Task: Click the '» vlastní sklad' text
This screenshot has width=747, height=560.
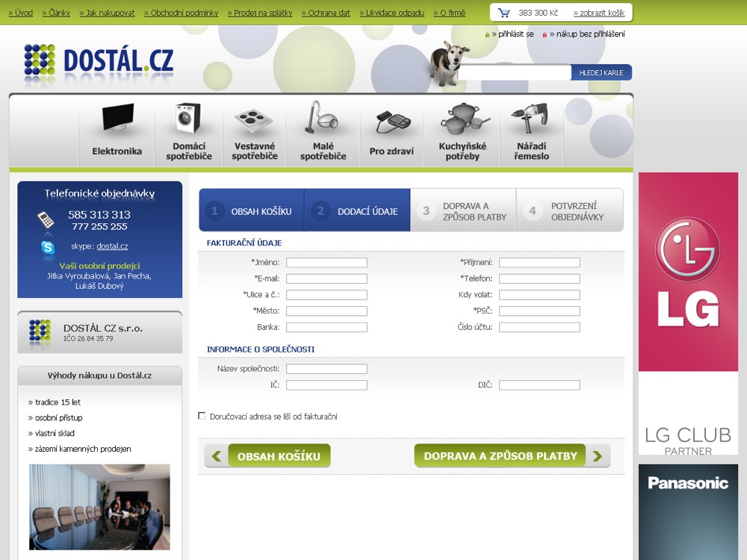Action: [52, 433]
